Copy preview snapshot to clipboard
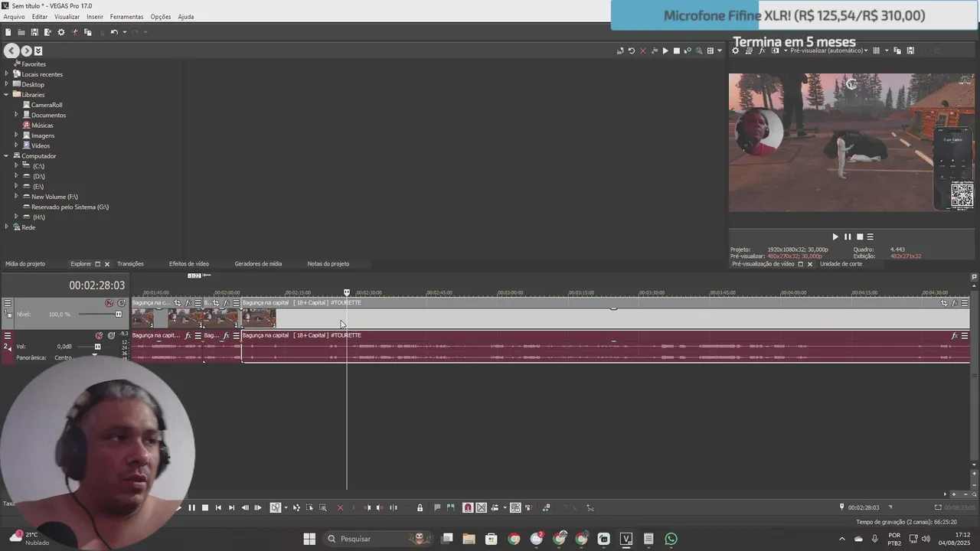Viewport: 980px width, 551px height. point(897,51)
